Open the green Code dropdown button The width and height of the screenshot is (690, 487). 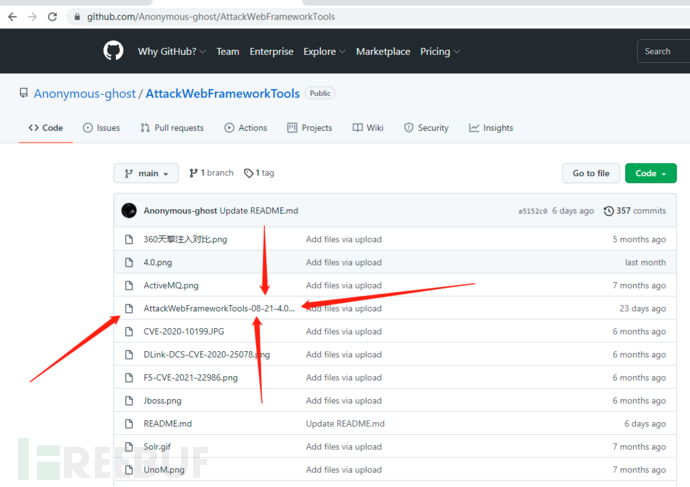click(650, 173)
